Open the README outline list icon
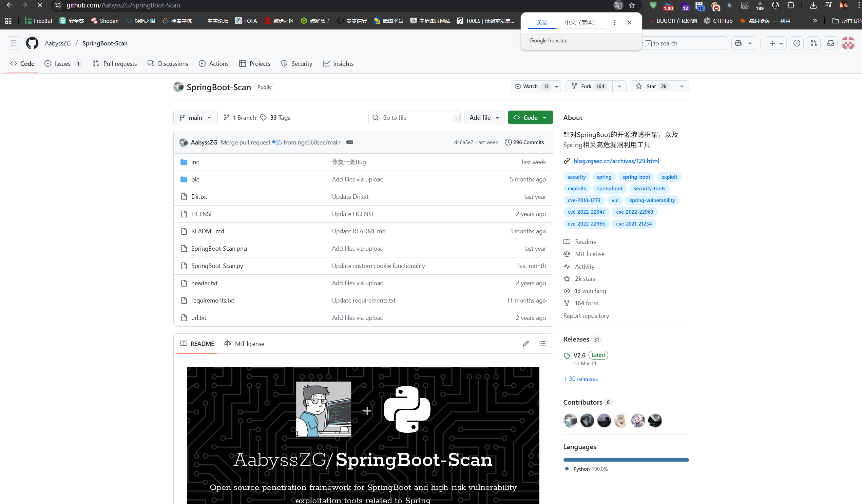Image resolution: width=862 pixels, height=504 pixels. pyautogui.click(x=542, y=344)
